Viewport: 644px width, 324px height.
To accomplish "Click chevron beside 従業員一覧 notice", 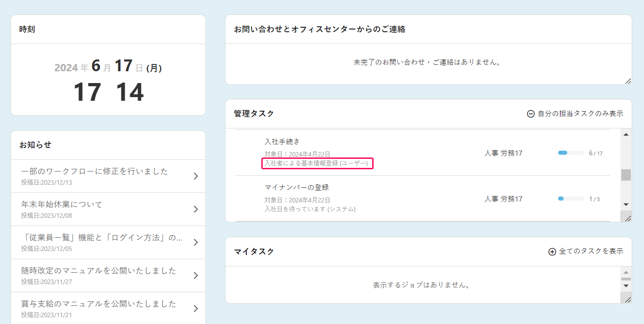I will tap(196, 242).
